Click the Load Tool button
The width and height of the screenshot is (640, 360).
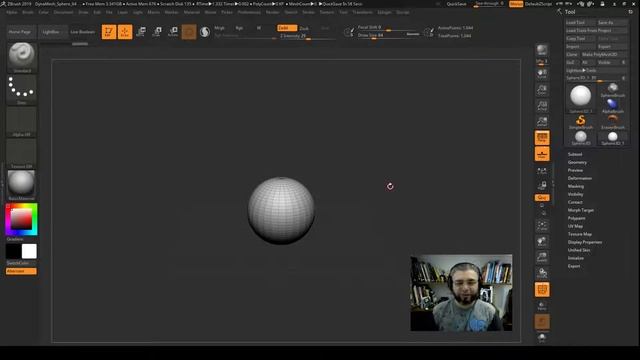pos(580,22)
